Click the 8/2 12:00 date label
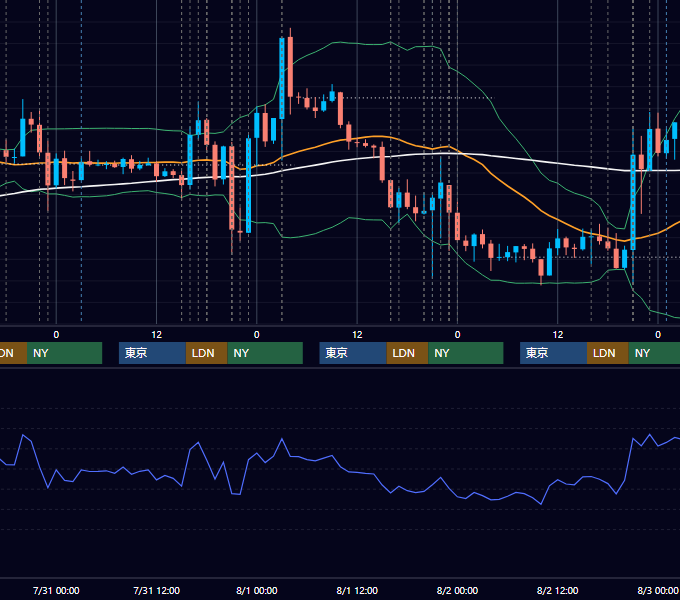Viewport: 680px width, 600px height. click(x=557, y=590)
